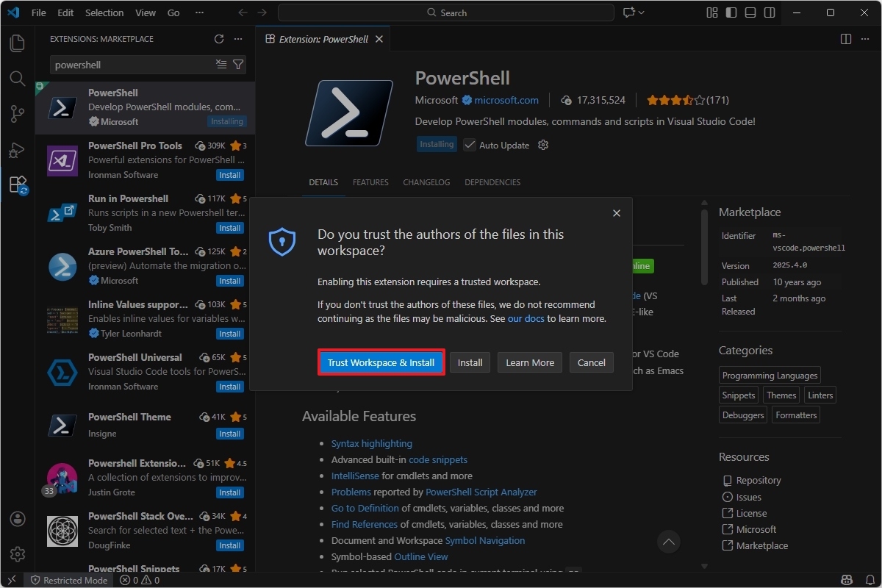This screenshot has width=882, height=588.
Task: Open the Explorer view in activity bar
Action: [18, 43]
